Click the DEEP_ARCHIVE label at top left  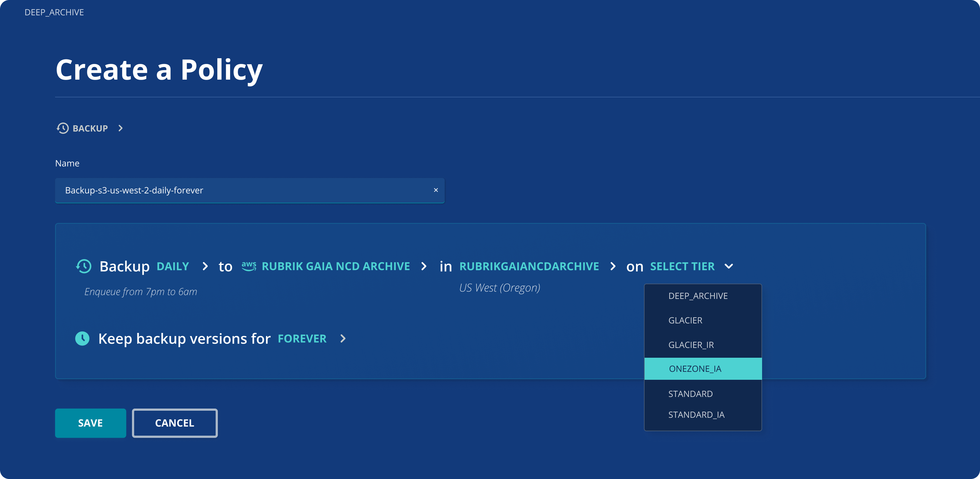(54, 12)
